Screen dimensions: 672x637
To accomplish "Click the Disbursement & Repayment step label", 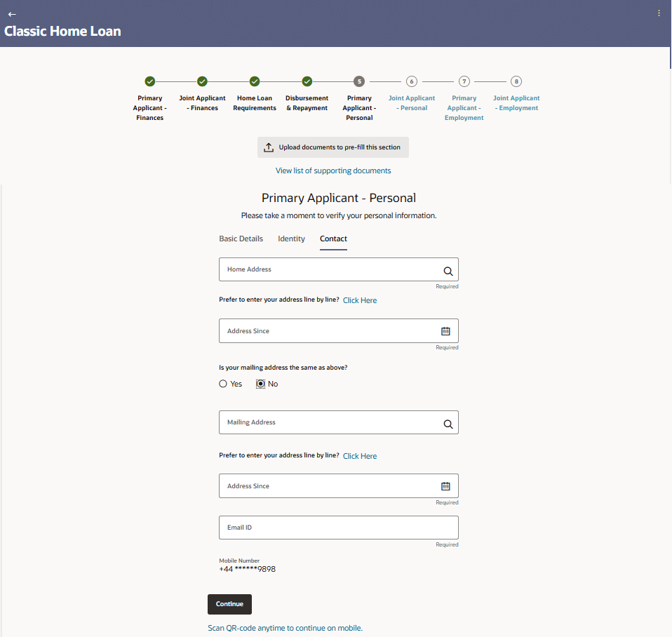I will point(307,103).
